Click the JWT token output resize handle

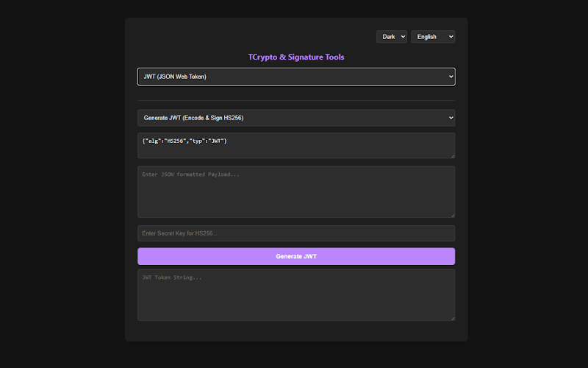453,318
